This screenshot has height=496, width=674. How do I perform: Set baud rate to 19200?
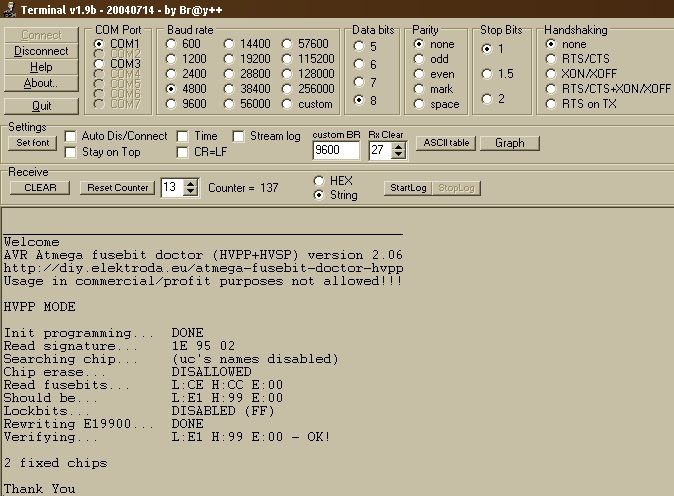(229, 59)
